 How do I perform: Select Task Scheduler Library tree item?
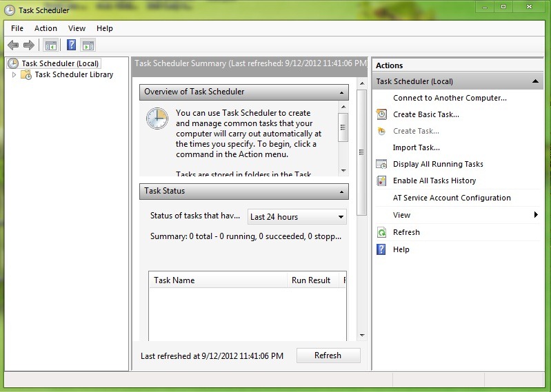74,75
